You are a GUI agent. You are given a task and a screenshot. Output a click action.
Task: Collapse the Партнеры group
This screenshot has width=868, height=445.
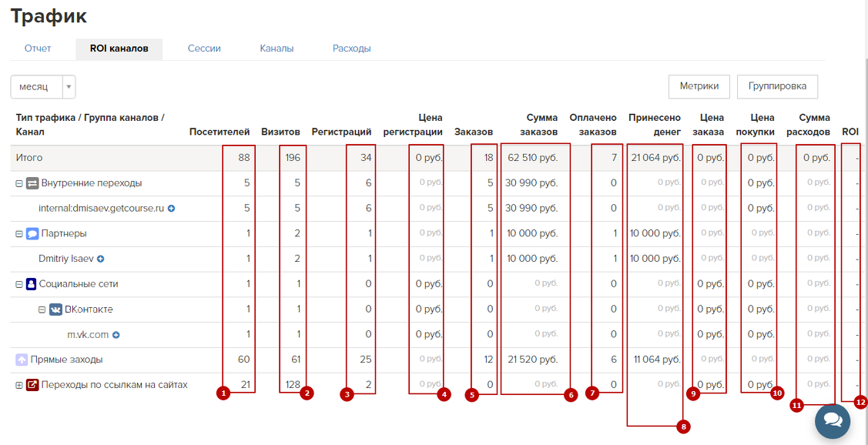point(18,234)
